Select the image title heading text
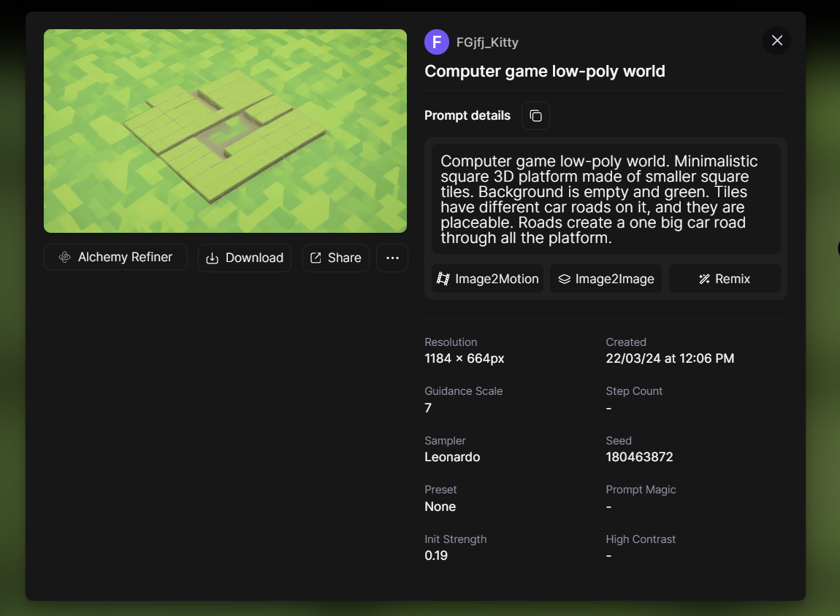Viewport: 840px width, 616px height. coord(545,72)
